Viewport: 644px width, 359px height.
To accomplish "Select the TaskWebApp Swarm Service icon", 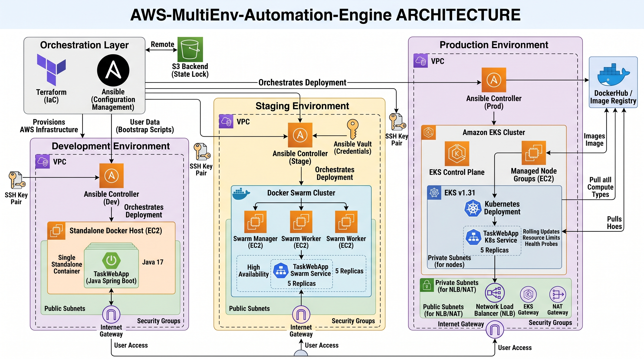I will tap(281, 271).
